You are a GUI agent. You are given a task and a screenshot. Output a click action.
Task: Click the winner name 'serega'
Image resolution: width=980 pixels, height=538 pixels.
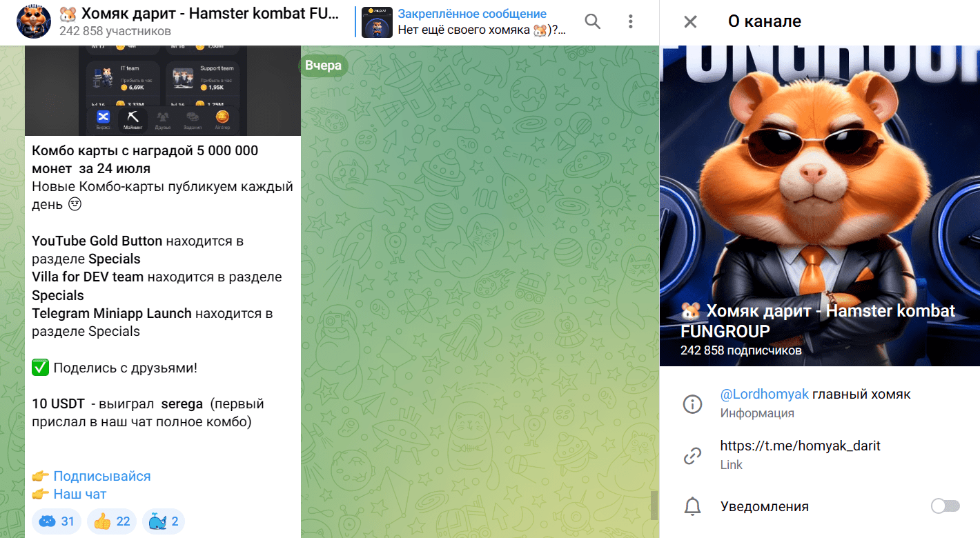(x=182, y=403)
